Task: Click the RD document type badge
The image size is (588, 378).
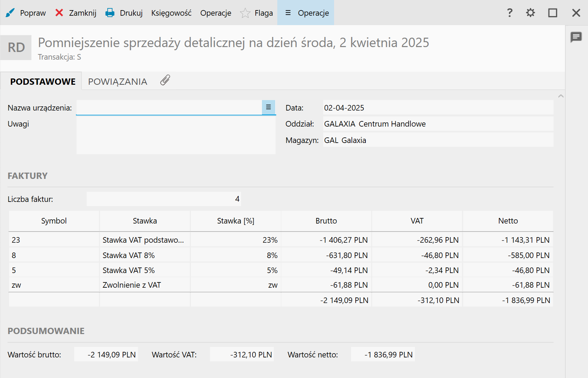Action: [x=16, y=47]
